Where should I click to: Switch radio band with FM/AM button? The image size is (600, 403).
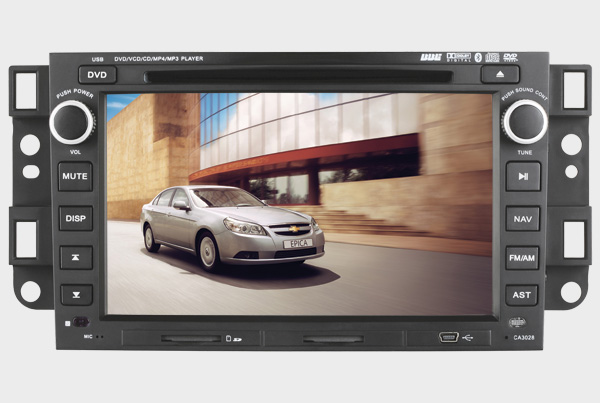(x=522, y=257)
